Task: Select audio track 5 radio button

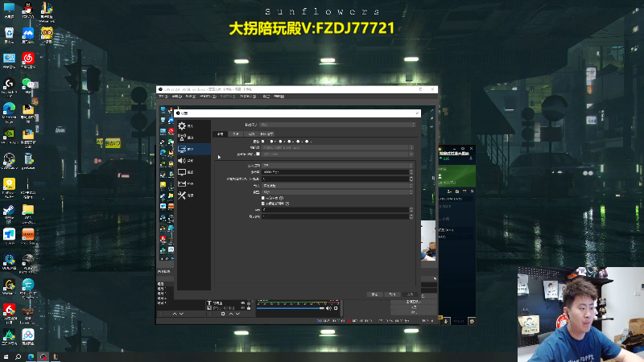Action: point(298,142)
